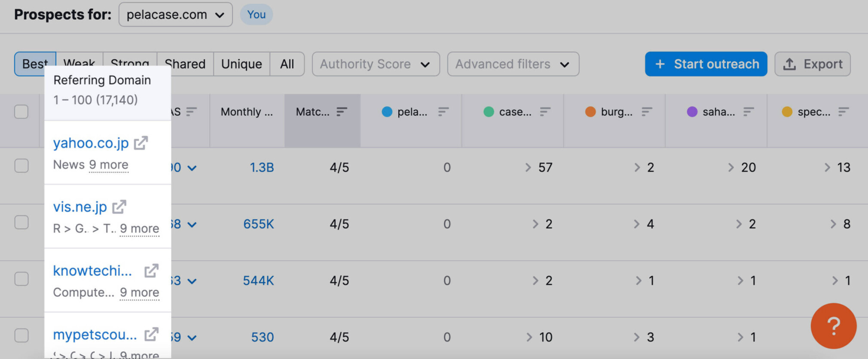
Task: Expand case... backlinks value 57
Action: click(x=539, y=167)
